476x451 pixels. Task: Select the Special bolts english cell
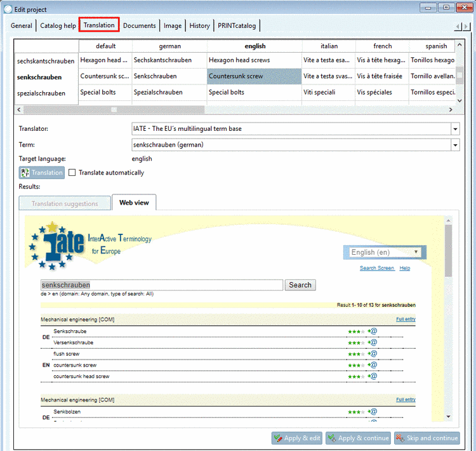coord(255,92)
